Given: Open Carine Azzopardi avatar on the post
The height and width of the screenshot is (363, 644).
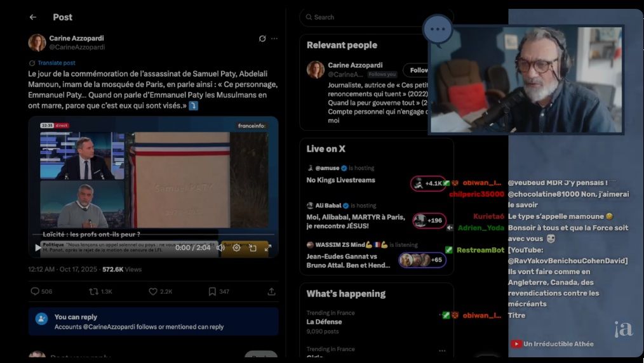Looking at the screenshot, I should tap(37, 43).
